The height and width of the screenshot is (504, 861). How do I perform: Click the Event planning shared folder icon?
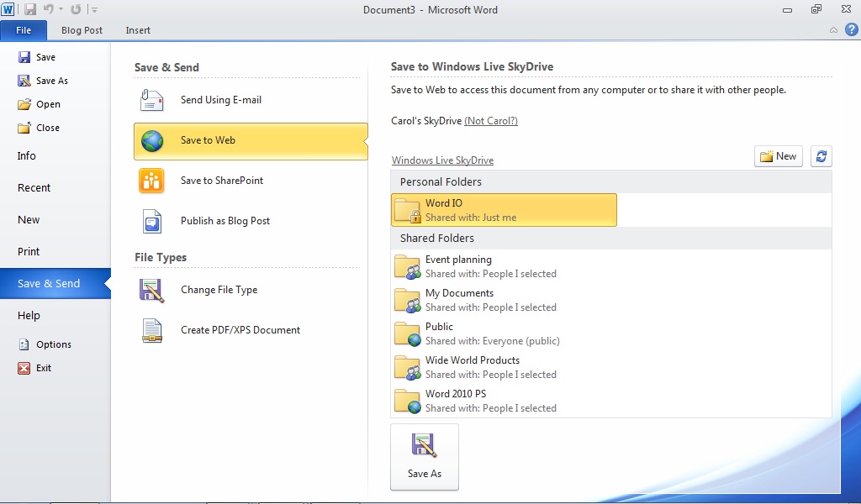click(408, 267)
